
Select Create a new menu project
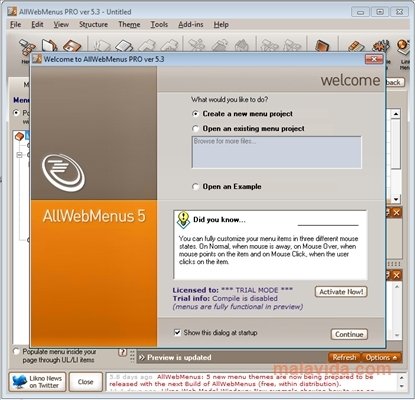(x=196, y=114)
